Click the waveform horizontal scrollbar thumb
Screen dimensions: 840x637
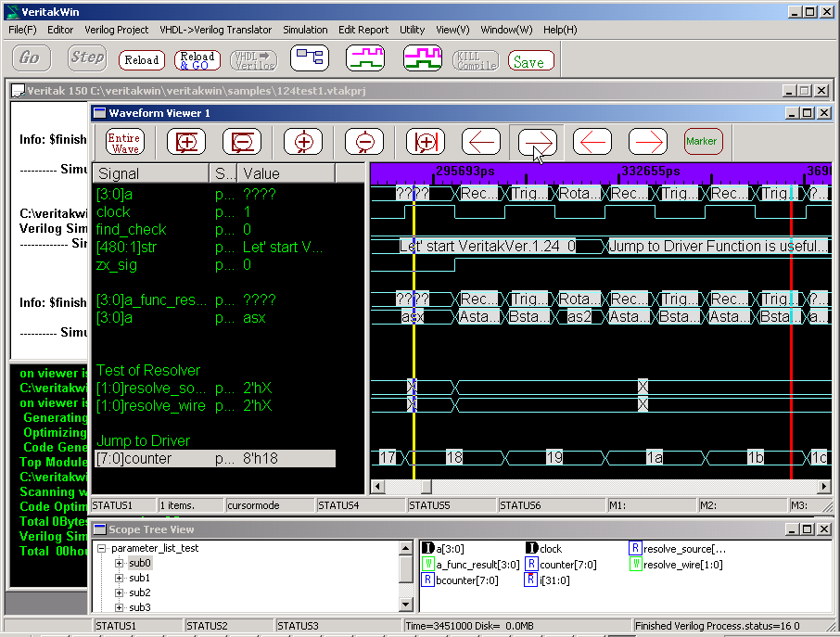426,487
